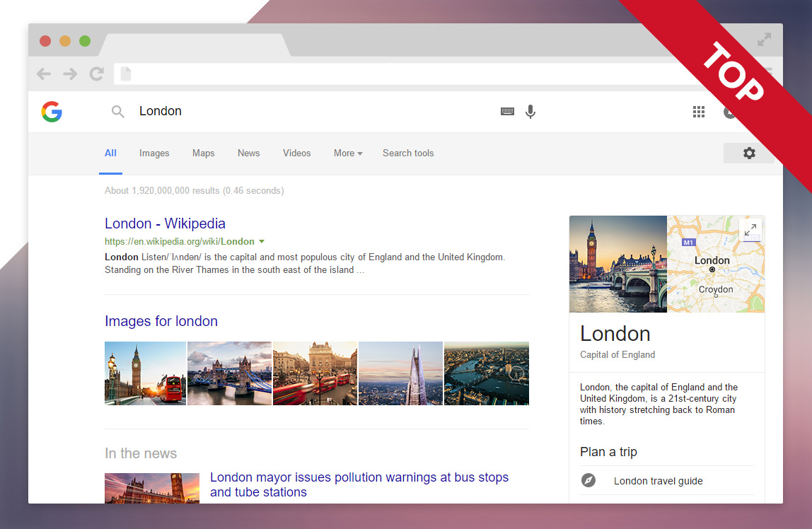The image size is (812, 529).
Task: Open aerial Thames and London Eye thumbnail
Action: click(x=487, y=373)
